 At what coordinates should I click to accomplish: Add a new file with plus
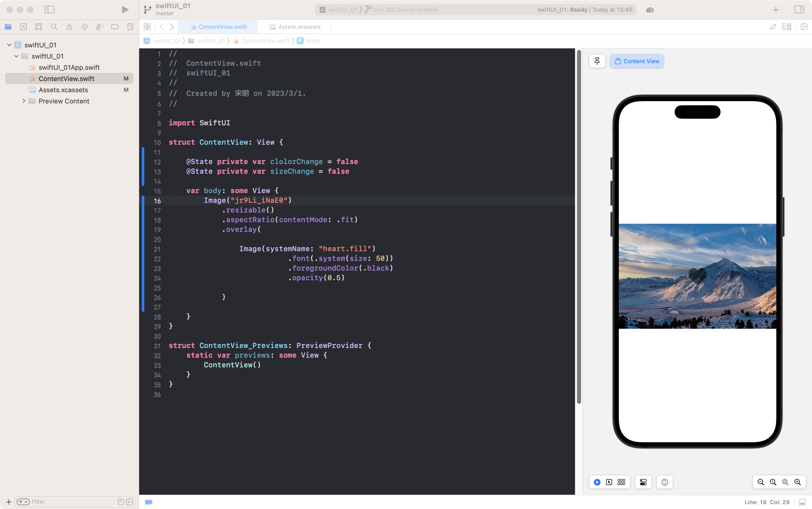point(9,502)
